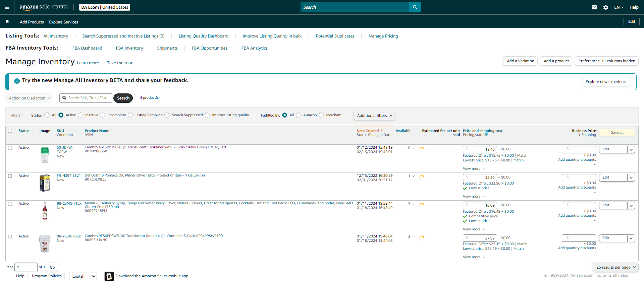The image size is (644, 285).
Task: Click Explore new experience button
Action: click(x=606, y=82)
